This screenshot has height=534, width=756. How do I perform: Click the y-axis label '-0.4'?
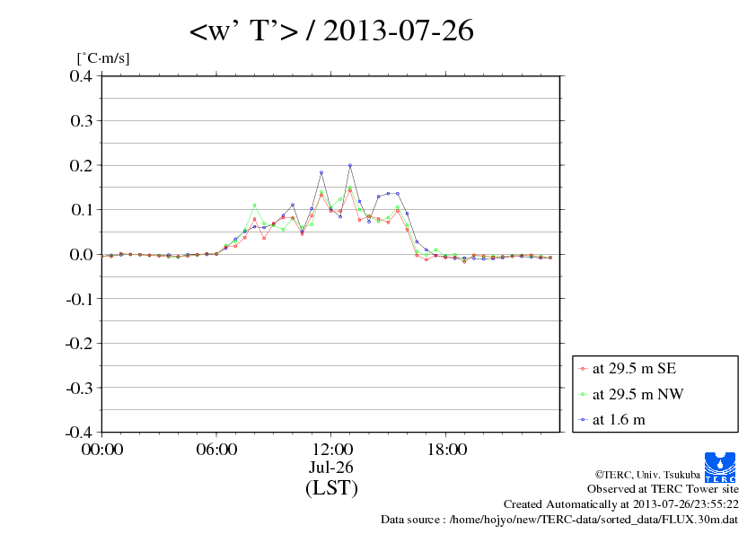point(79,433)
